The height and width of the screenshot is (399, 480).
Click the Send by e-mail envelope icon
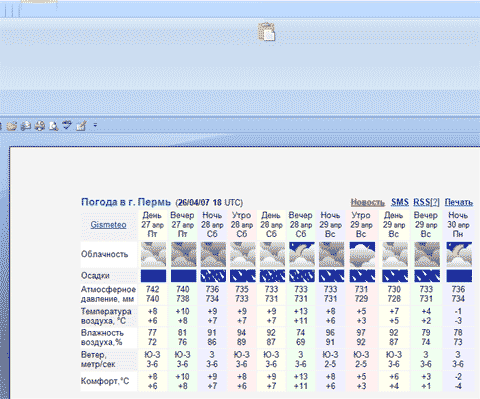click(26, 126)
